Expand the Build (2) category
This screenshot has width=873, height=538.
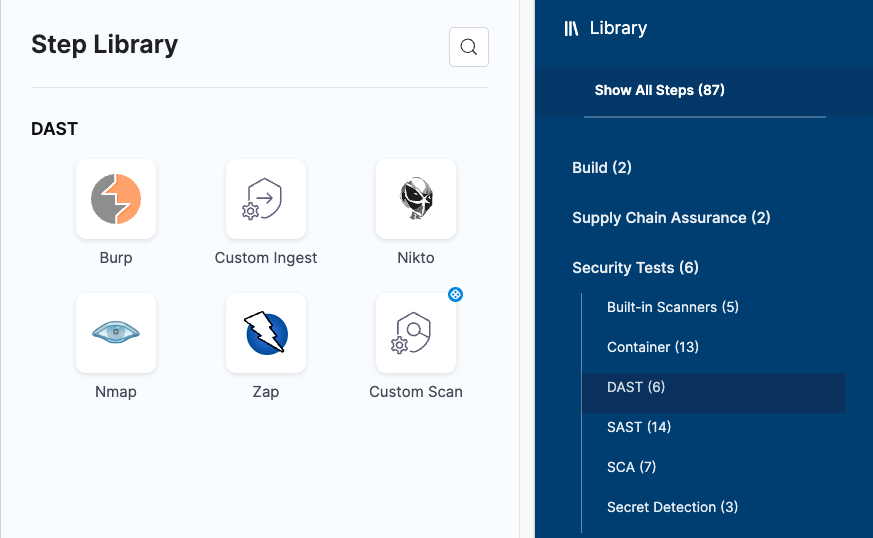[602, 168]
